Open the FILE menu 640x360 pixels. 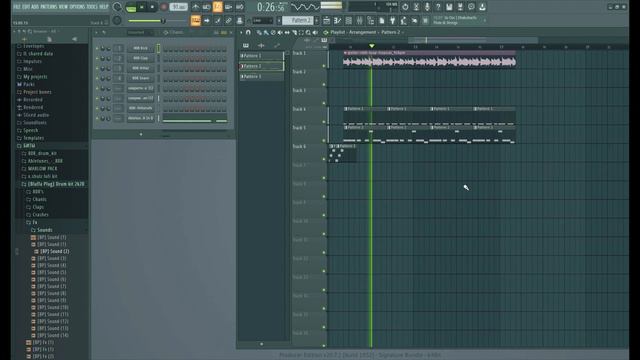pyautogui.click(x=17, y=7)
